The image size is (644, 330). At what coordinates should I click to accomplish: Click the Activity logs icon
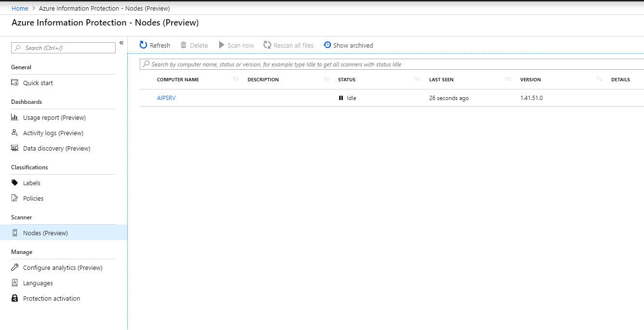click(x=15, y=133)
